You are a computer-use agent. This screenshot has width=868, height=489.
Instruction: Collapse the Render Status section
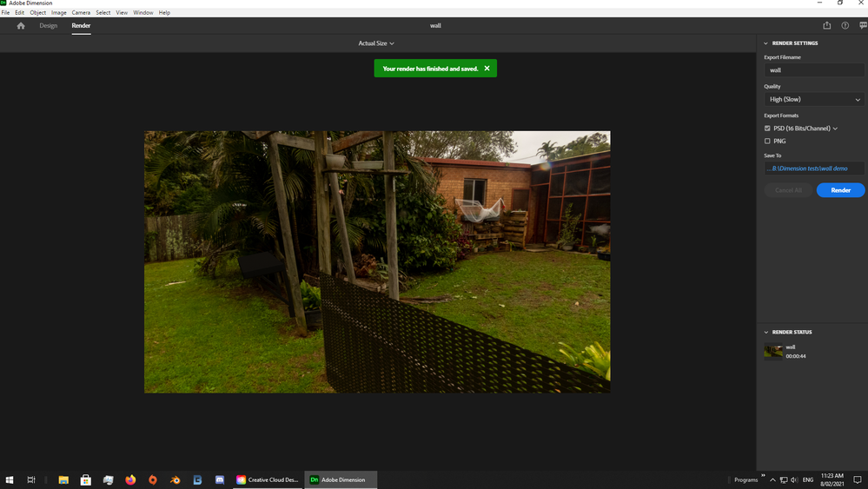(x=766, y=333)
